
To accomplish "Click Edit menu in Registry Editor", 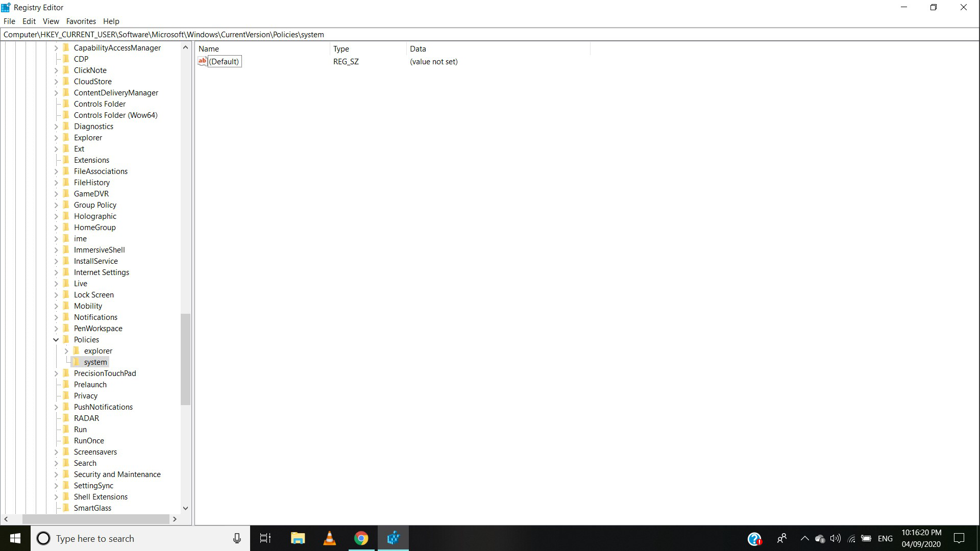I will click(29, 21).
